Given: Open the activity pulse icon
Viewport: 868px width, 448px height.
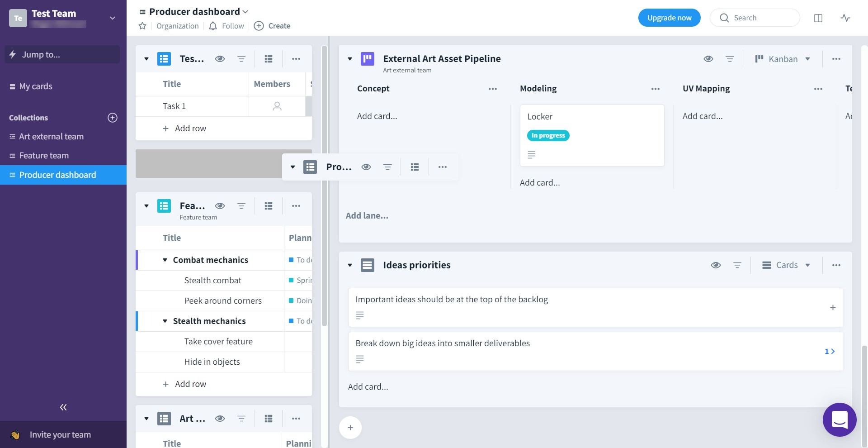Looking at the screenshot, I should pos(845,18).
